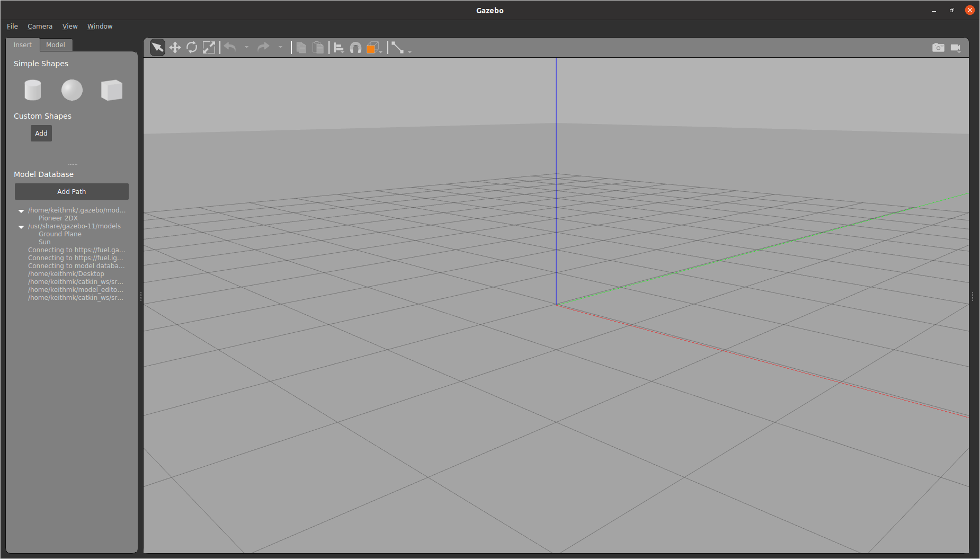Take a screenshot with the camera icon
The width and height of the screenshot is (980, 559).
[x=938, y=48]
